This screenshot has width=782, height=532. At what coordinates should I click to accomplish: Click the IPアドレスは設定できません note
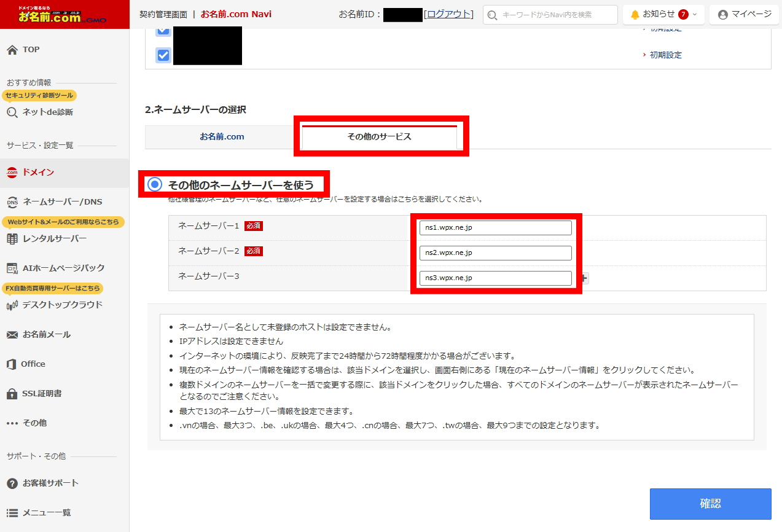click(231, 342)
